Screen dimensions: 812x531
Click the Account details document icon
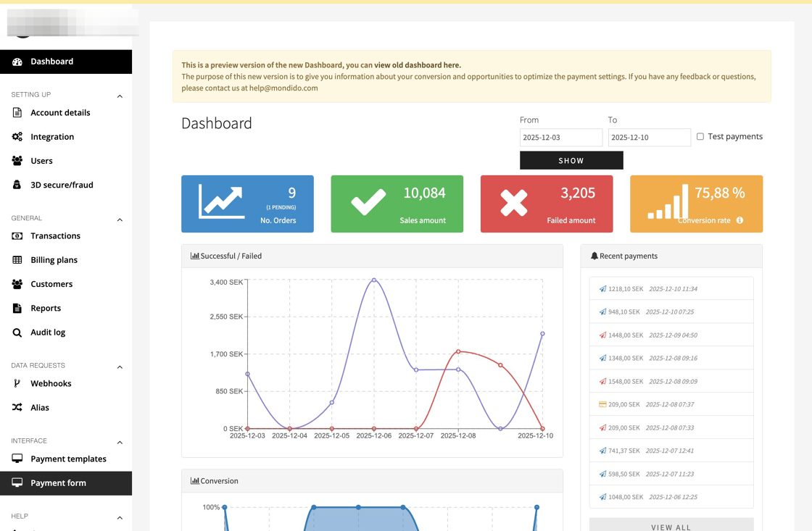coord(17,112)
